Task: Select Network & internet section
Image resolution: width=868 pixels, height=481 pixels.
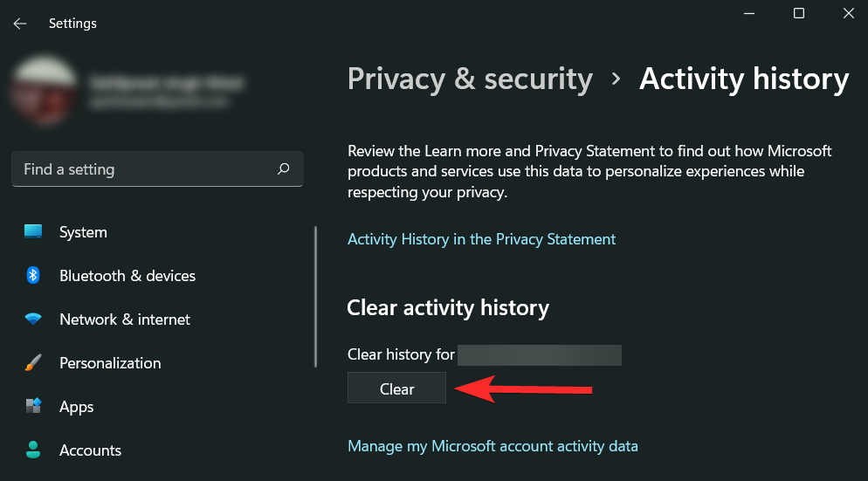Action: point(125,320)
